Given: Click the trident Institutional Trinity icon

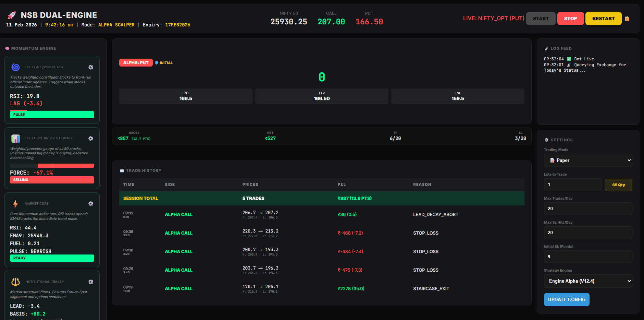Looking at the screenshot, I should [15, 282].
